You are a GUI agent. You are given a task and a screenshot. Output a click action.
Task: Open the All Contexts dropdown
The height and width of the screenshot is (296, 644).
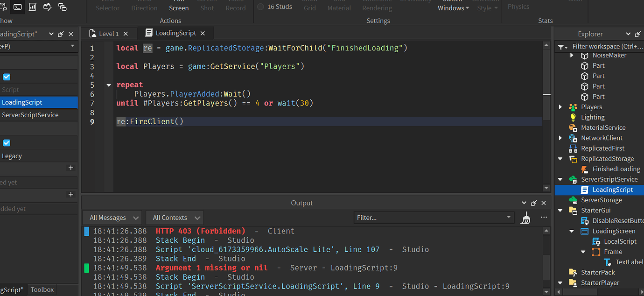(174, 217)
